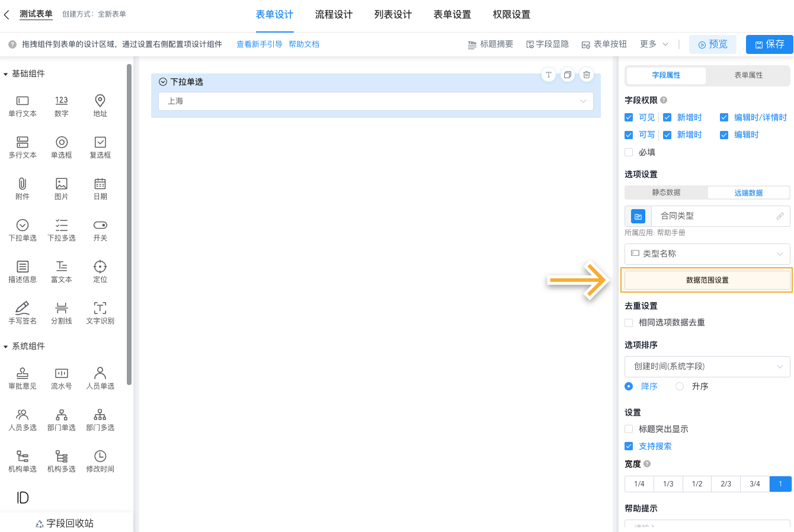Add a 数字 field component

tap(61, 105)
